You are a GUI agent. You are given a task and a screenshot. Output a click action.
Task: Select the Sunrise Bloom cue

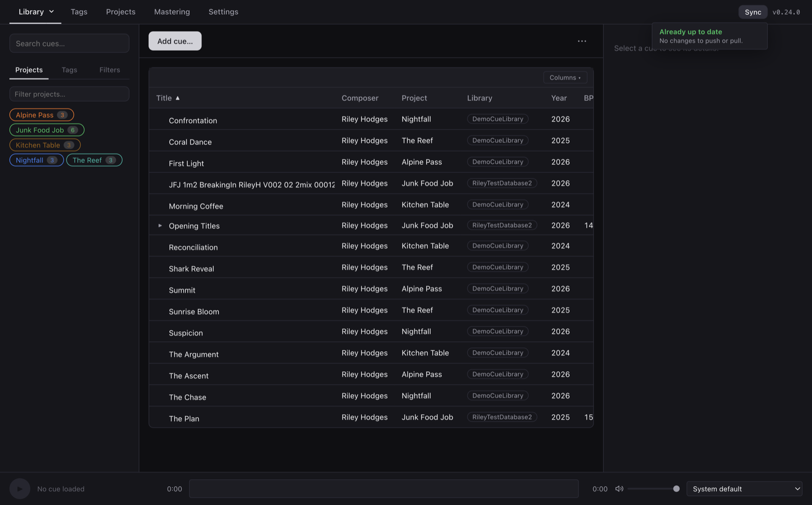371,310
